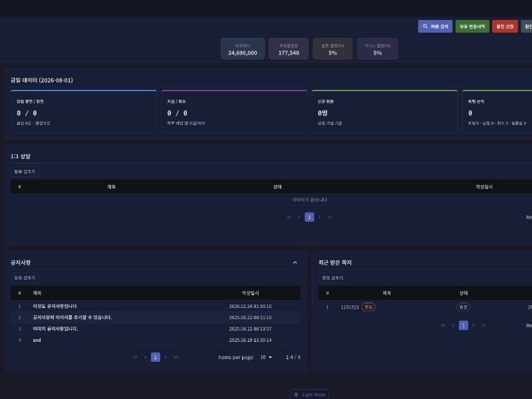Viewport: 532px width, 399px height.
Task: Go to first page in 공지사항 pagination
Action: pyautogui.click(x=136, y=357)
